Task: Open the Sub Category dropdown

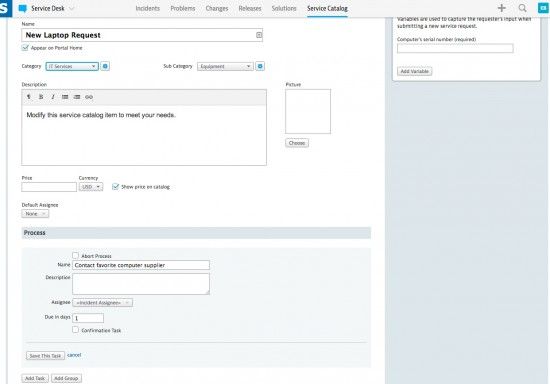Action: (x=225, y=66)
